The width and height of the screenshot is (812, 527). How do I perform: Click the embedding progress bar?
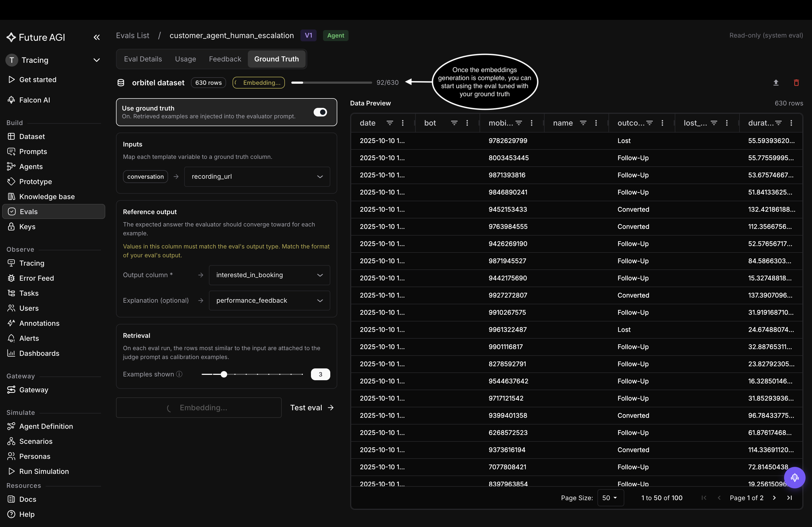pos(332,82)
